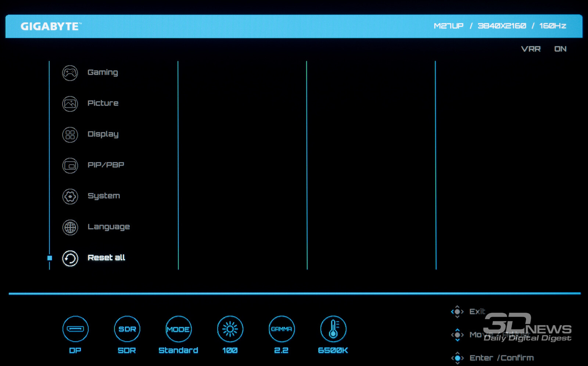Select the PIP/PBP icon

click(x=70, y=165)
